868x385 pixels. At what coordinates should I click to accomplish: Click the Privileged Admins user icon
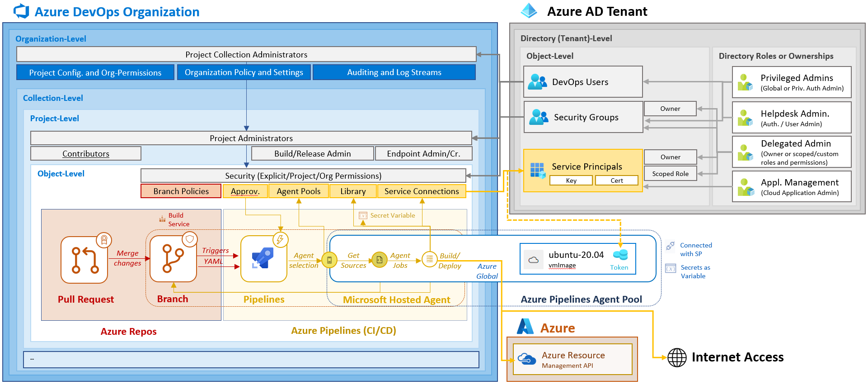click(x=745, y=82)
